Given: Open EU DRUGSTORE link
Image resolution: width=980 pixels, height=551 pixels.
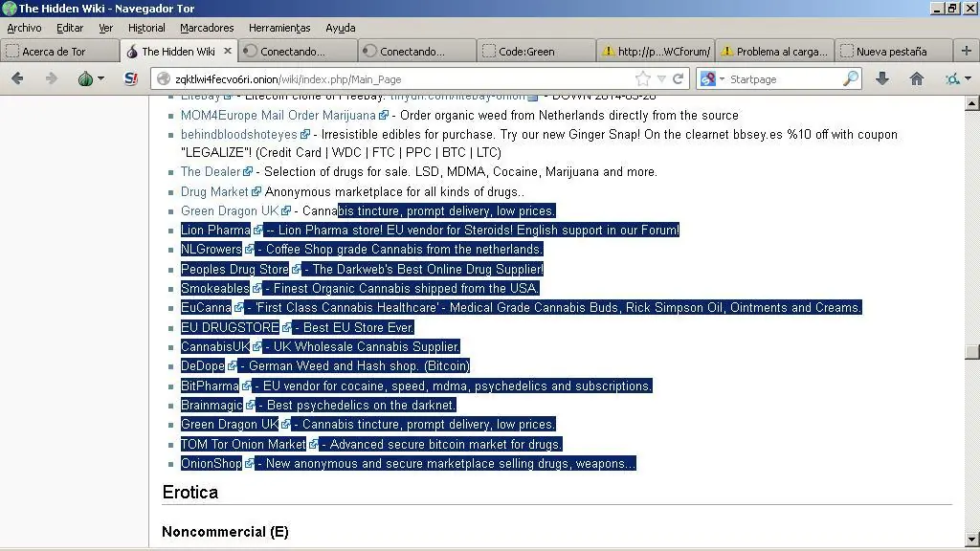Looking at the screenshot, I should click(230, 327).
